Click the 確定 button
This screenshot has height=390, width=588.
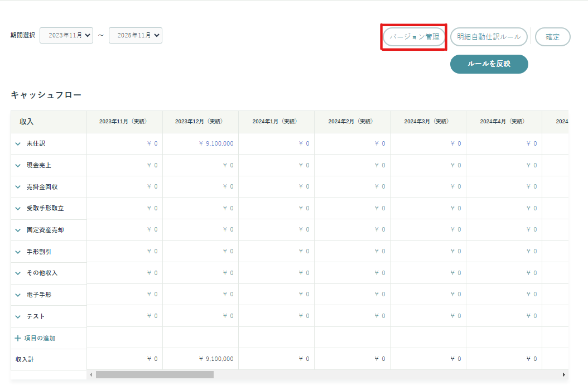552,37
